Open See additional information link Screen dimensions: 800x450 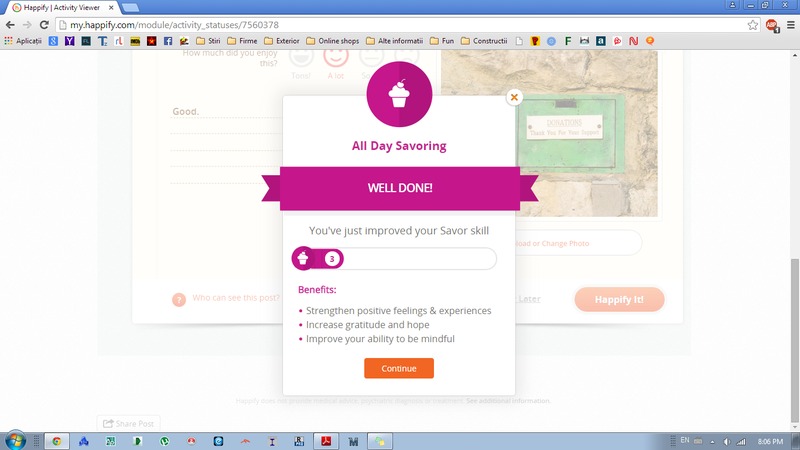508,401
